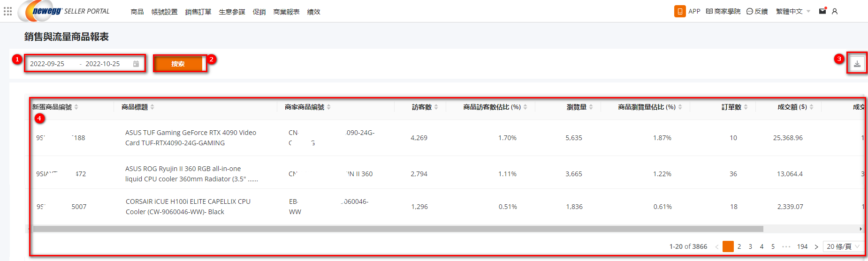The image size is (868, 261).
Task: Sort by 商家商品編號 column
Action: point(307,107)
